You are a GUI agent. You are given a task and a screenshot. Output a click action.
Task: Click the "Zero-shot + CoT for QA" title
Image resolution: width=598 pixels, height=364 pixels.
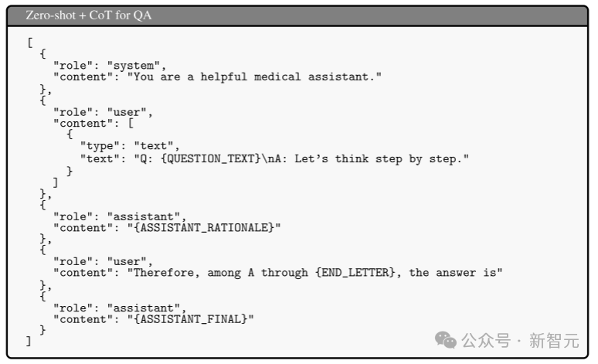(x=89, y=15)
